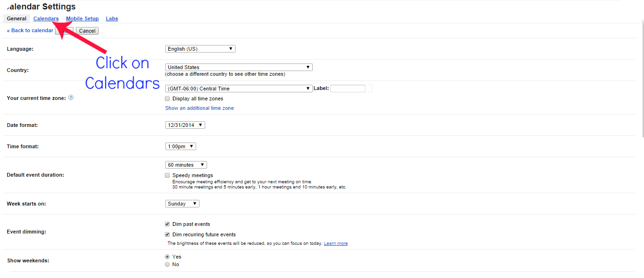
Task: Open the Week starts on dropdown
Action: point(182,204)
